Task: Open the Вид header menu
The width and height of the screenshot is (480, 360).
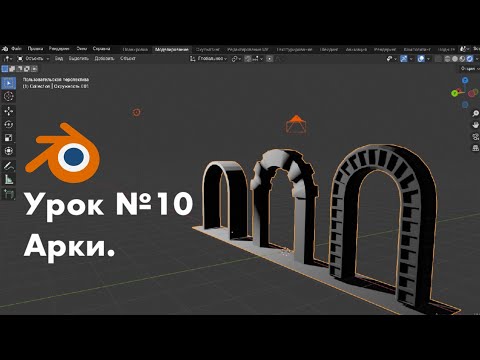Action: 59,59
